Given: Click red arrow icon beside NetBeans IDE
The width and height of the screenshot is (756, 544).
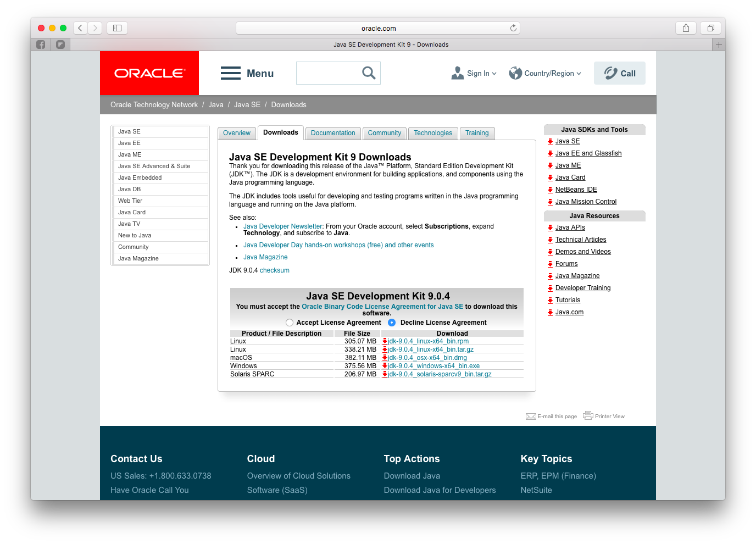Looking at the screenshot, I should [550, 190].
